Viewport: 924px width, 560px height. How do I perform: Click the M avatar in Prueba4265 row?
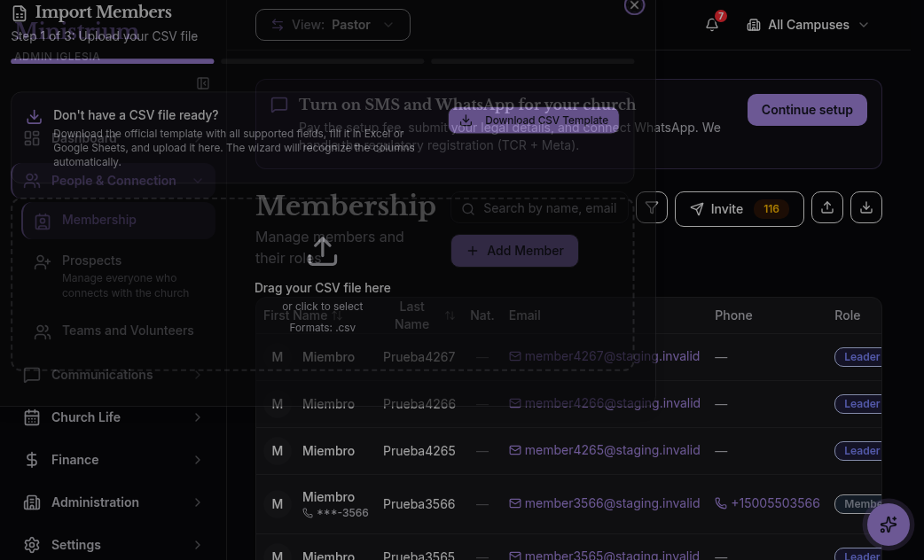pos(278,451)
